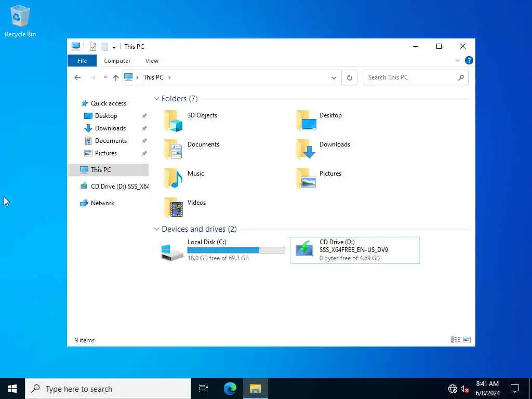Click the '9 items' status bar text
This screenshot has height=399, width=532.
85,340
